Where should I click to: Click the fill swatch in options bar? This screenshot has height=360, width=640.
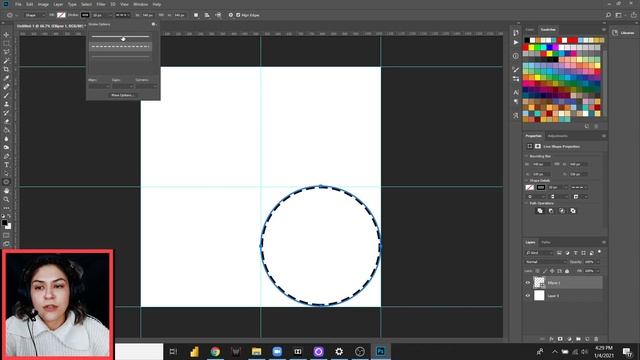[x=61, y=15]
